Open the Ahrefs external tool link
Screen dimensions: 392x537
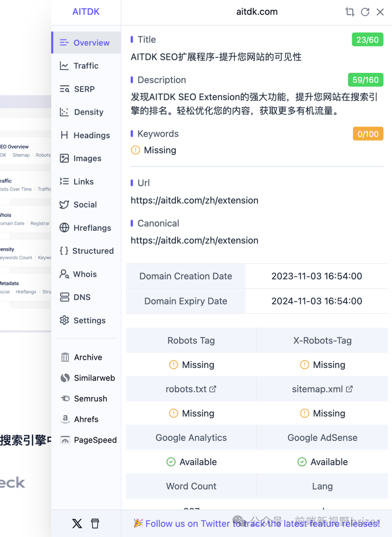point(86,419)
